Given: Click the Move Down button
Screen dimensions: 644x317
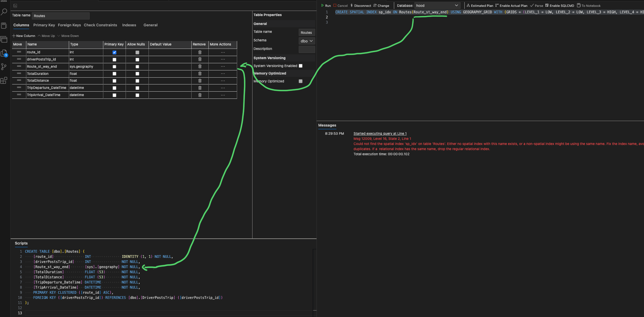Looking at the screenshot, I should [x=68, y=36].
